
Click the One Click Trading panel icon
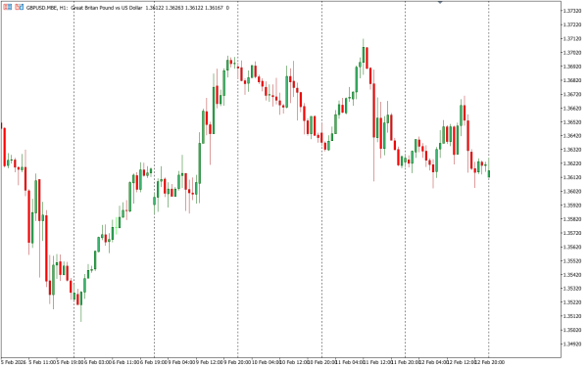[x=8, y=7]
